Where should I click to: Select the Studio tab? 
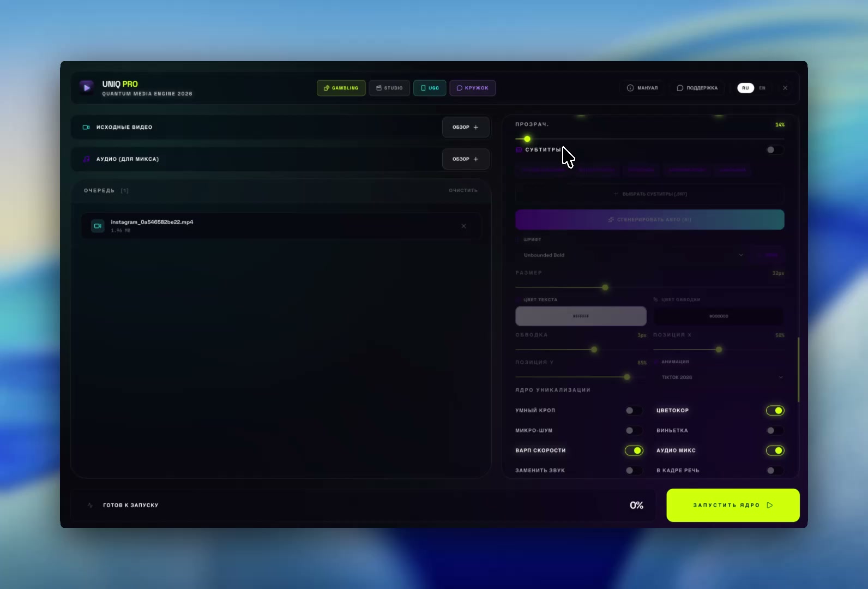pyautogui.click(x=389, y=88)
